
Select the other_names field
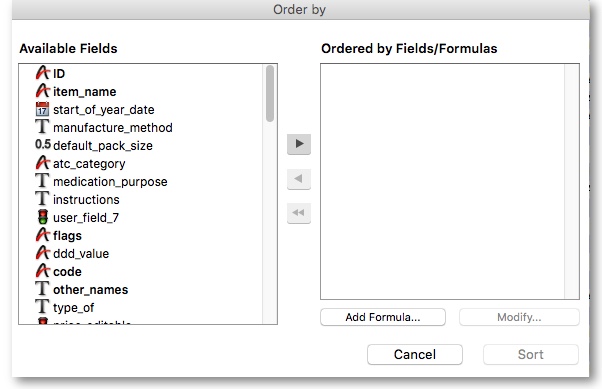(91, 290)
